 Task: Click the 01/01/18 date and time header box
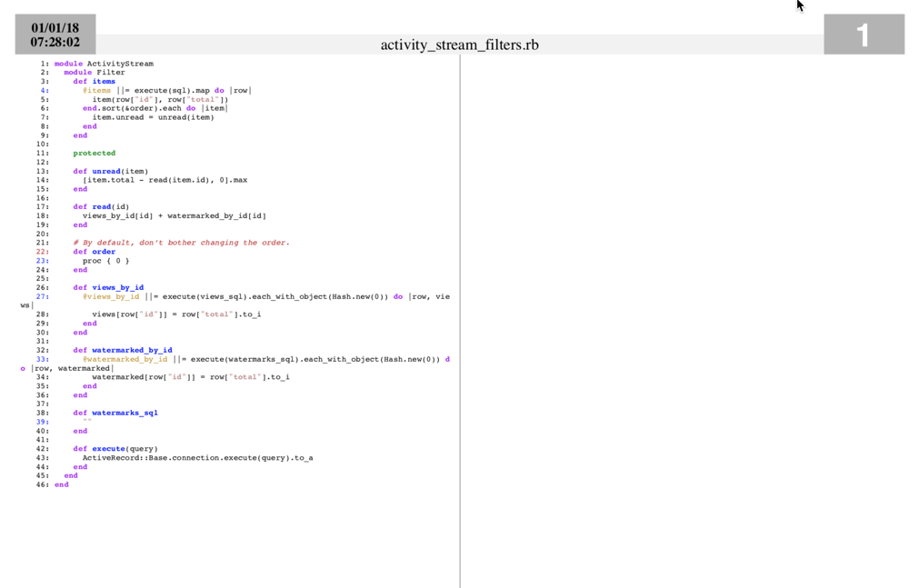pos(55,35)
